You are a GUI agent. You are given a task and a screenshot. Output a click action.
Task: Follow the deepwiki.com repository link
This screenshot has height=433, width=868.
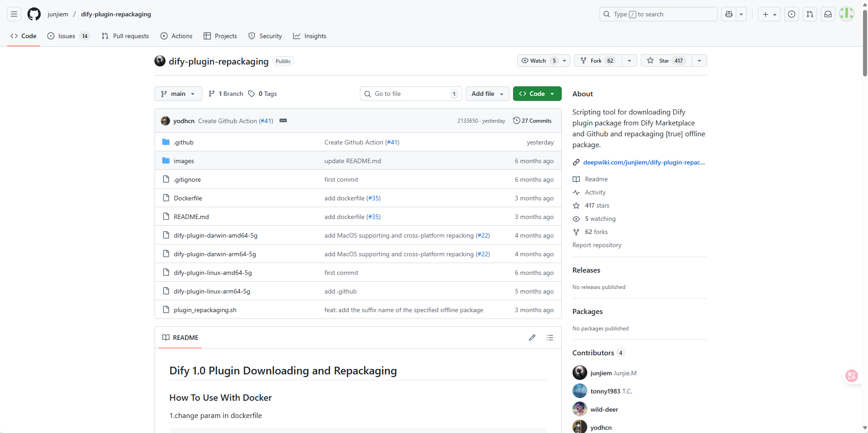tap(644, 162)
